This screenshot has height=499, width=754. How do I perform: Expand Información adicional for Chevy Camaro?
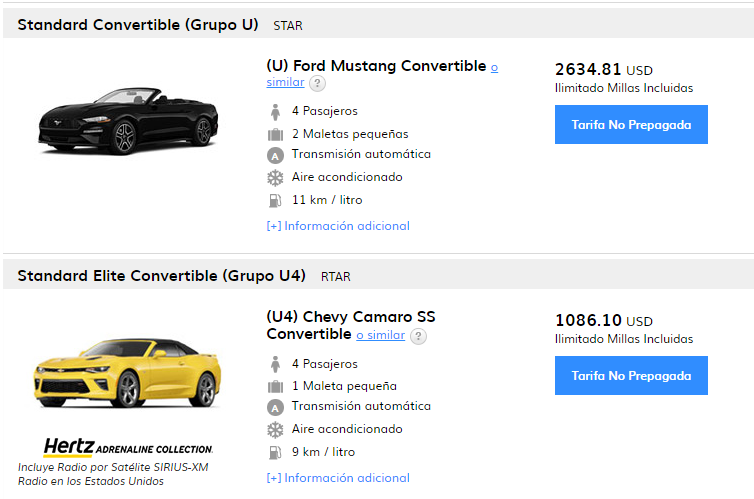tap(338, 478)
